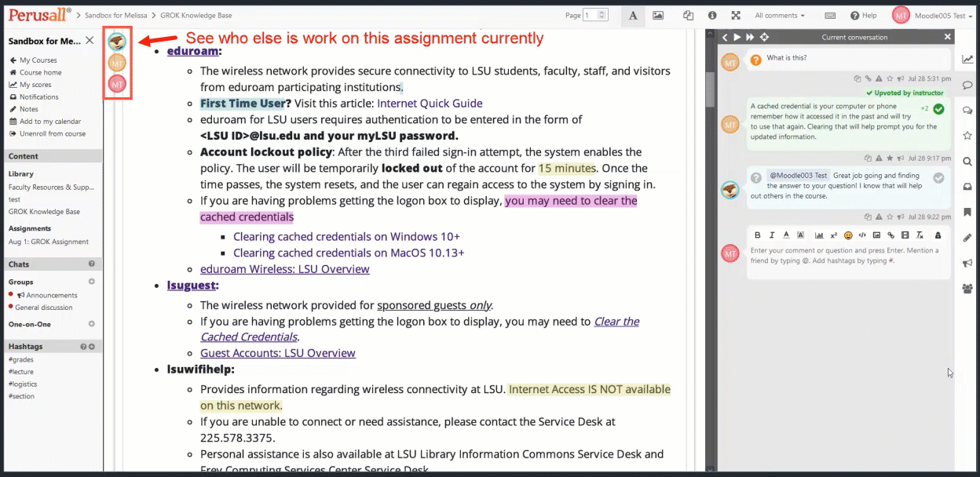Click the Help button in top bar
This screenshot has width=980, height=477.
coord(863,16)
